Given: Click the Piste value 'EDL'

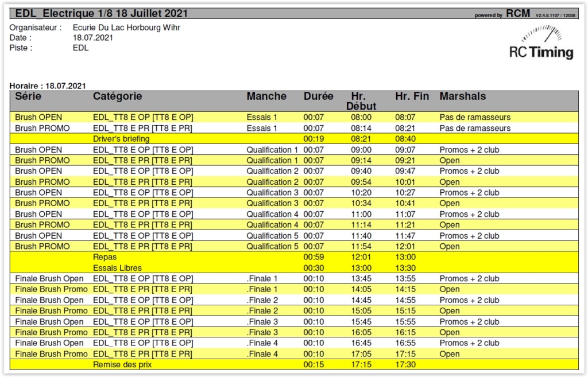Looking at the screenshot, I should tap(80, 48).
